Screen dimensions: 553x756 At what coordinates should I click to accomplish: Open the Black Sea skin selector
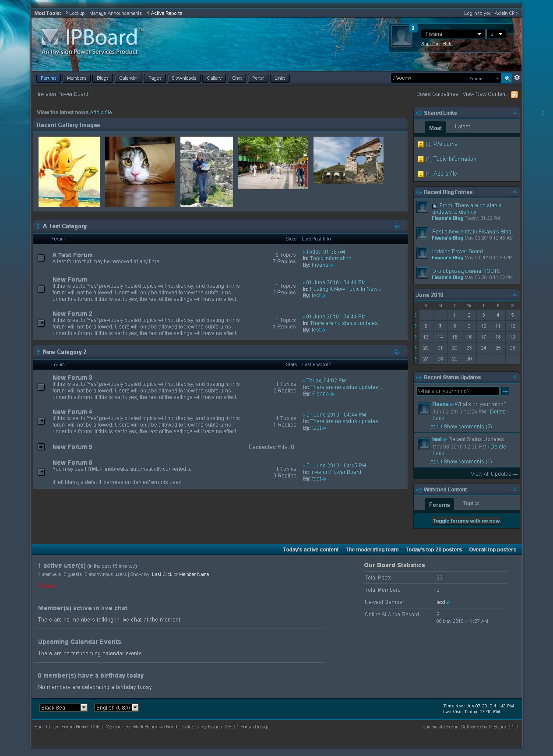63,707
